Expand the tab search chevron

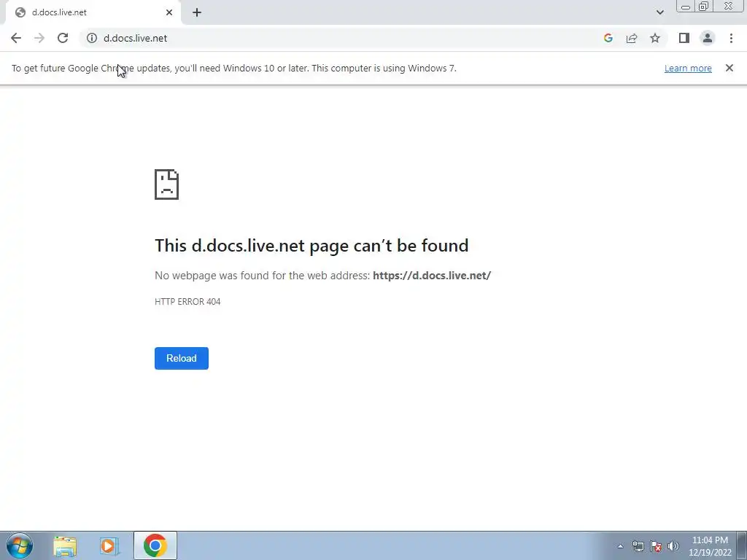(659, 12)
